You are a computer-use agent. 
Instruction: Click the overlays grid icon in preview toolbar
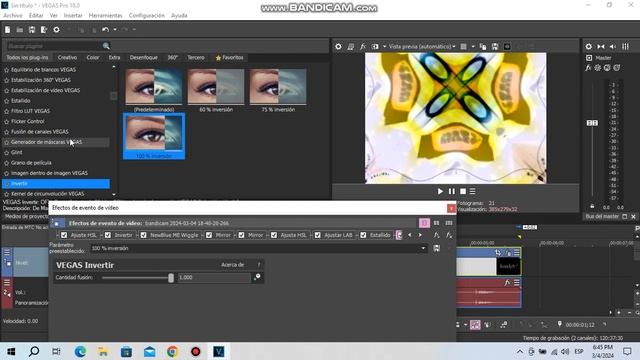pyautogui.click(x=464, y=47)
